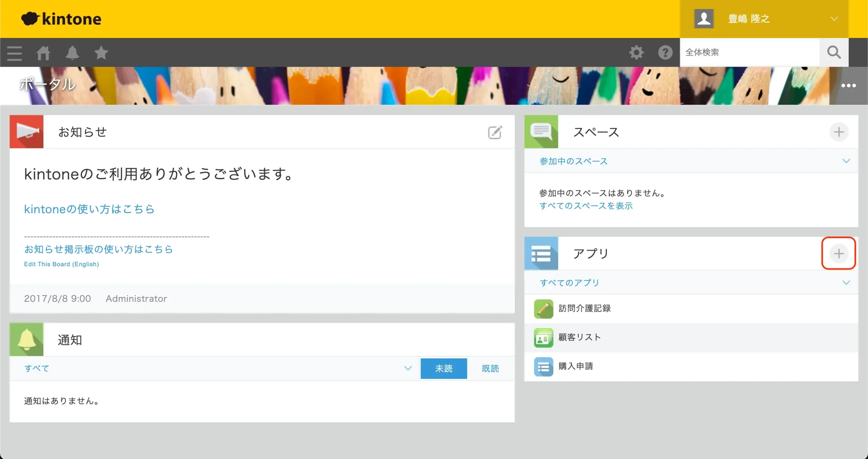Open the portal options three-dot menu

(x=848, y=86)
